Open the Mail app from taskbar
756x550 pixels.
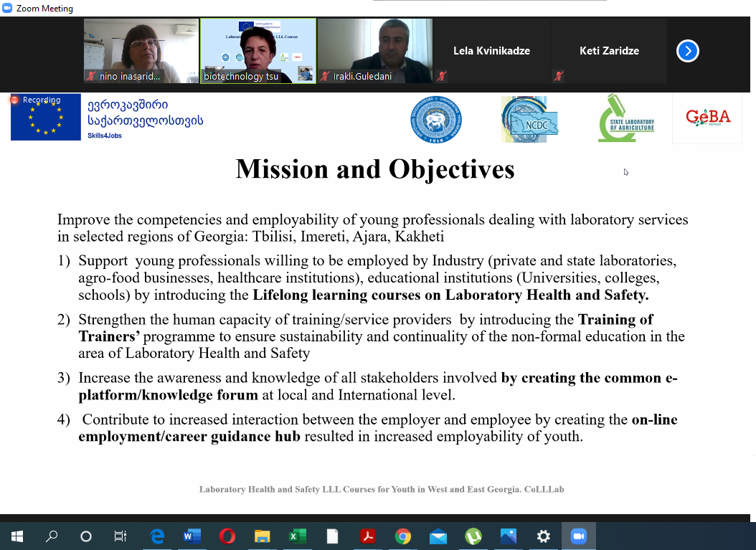pos(438,536)
